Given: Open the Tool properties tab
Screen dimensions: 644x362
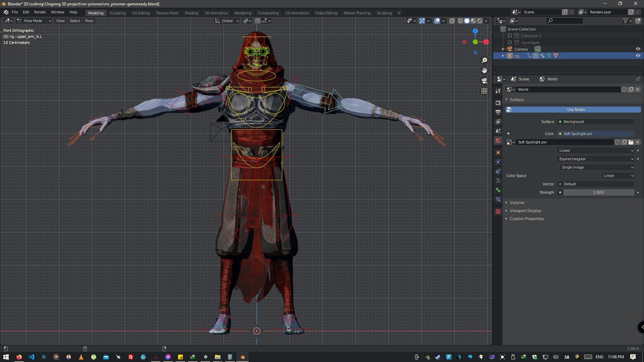Looking at the screenshot, I should (498, 91).
